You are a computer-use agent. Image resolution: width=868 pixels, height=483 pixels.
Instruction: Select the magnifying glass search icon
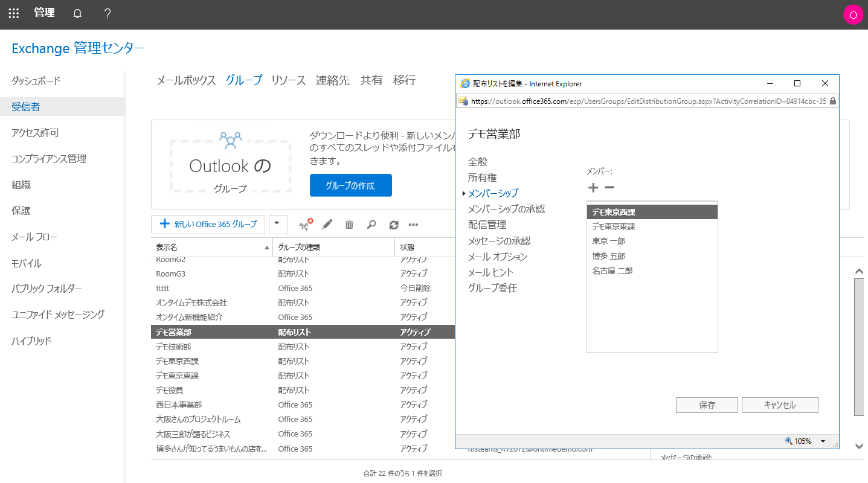pos(371,224)
